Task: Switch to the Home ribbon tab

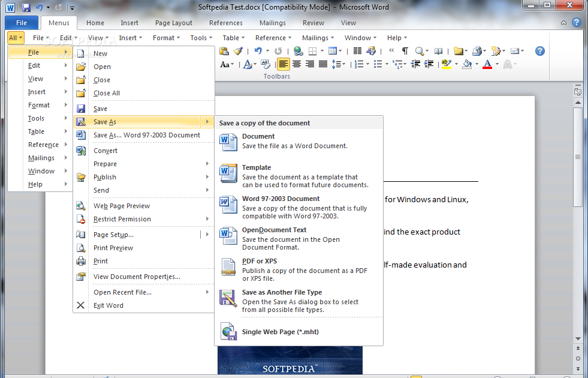Action: point(95,23)
